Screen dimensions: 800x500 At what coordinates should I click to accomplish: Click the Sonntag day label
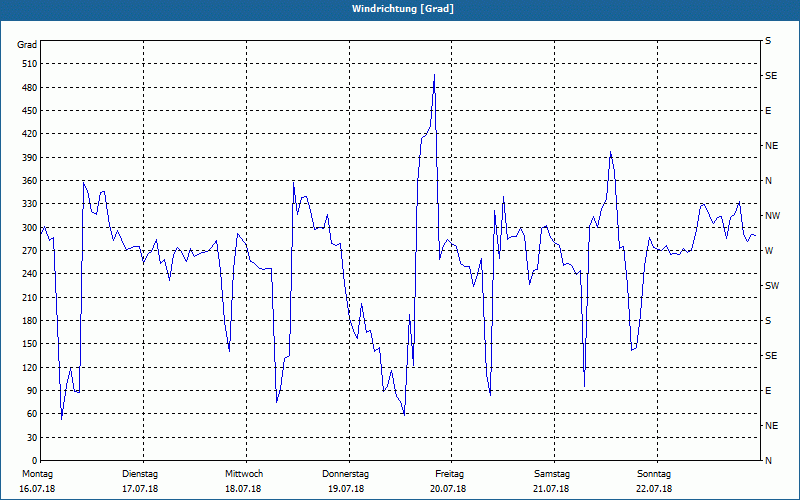click(654, 474)
